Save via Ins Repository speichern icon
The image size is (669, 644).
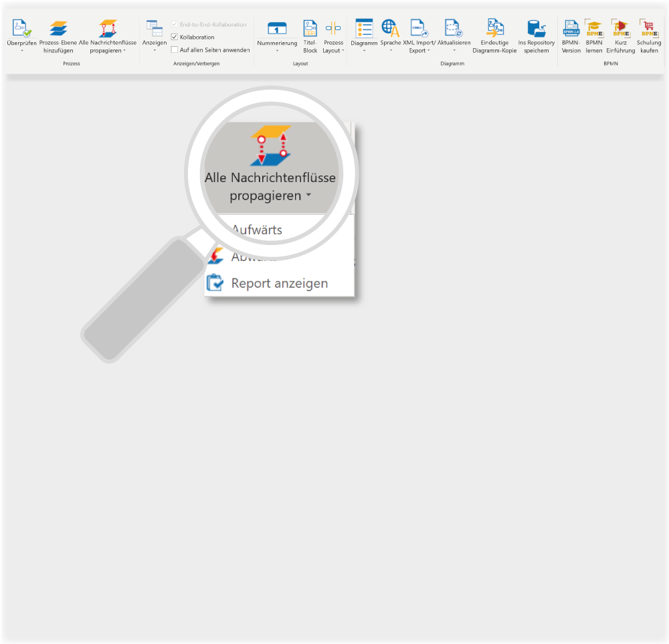click(x=537, y=28)
